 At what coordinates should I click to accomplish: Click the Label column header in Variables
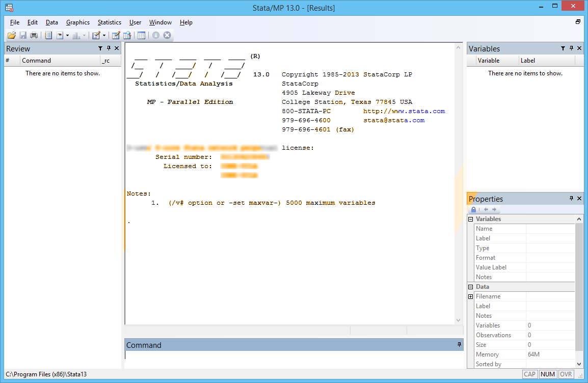coord(547,60)
